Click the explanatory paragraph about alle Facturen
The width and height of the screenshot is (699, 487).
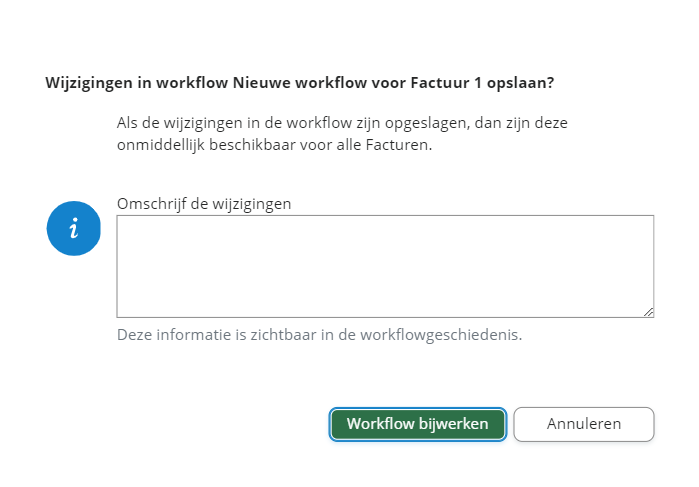(x=343, y=134)
